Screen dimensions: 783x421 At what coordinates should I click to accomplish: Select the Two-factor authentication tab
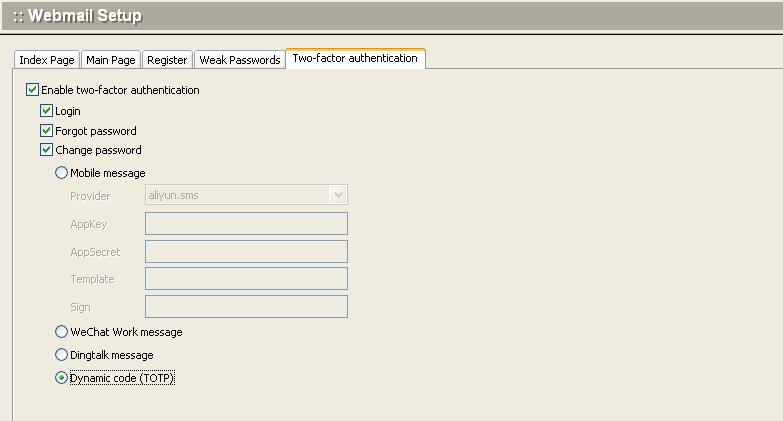tap(355, 58)
